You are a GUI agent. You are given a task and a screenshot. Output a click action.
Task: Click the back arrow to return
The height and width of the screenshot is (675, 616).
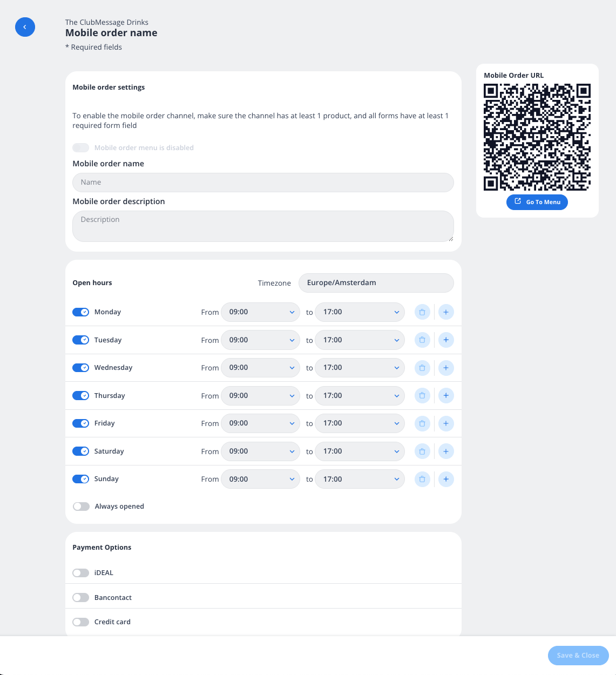coord(25,27)
